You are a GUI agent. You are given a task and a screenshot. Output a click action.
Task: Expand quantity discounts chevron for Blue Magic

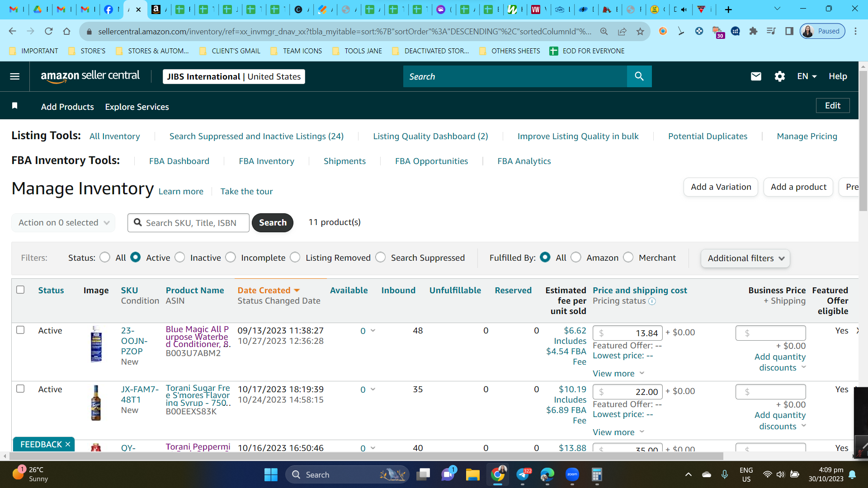pos(803,367)
